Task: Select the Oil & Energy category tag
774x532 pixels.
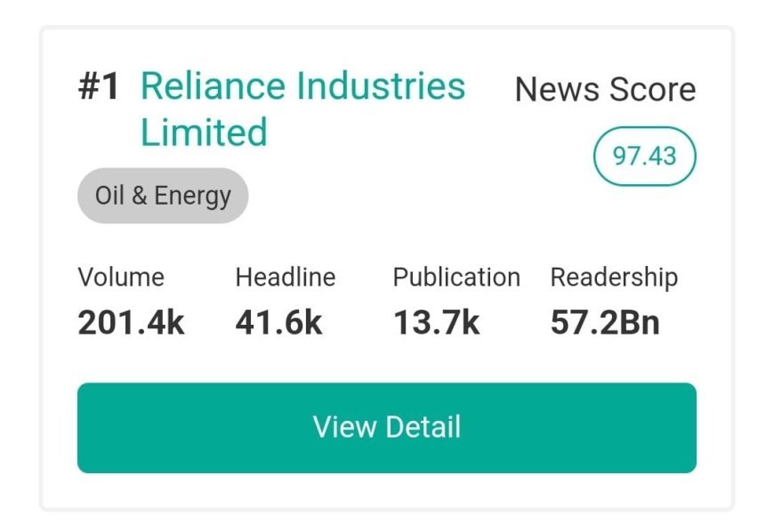Action: (163, 196)
